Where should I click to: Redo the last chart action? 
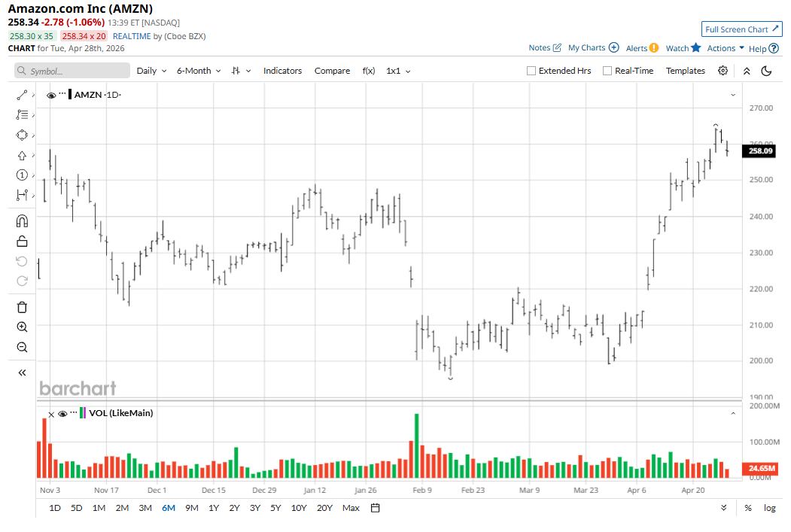(x=22, y=281)
